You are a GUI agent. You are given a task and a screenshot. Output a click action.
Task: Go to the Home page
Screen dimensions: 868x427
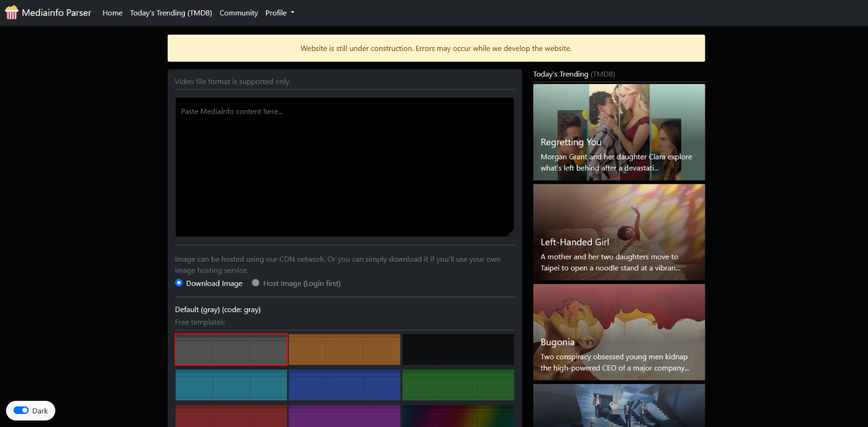pos(112,13)
